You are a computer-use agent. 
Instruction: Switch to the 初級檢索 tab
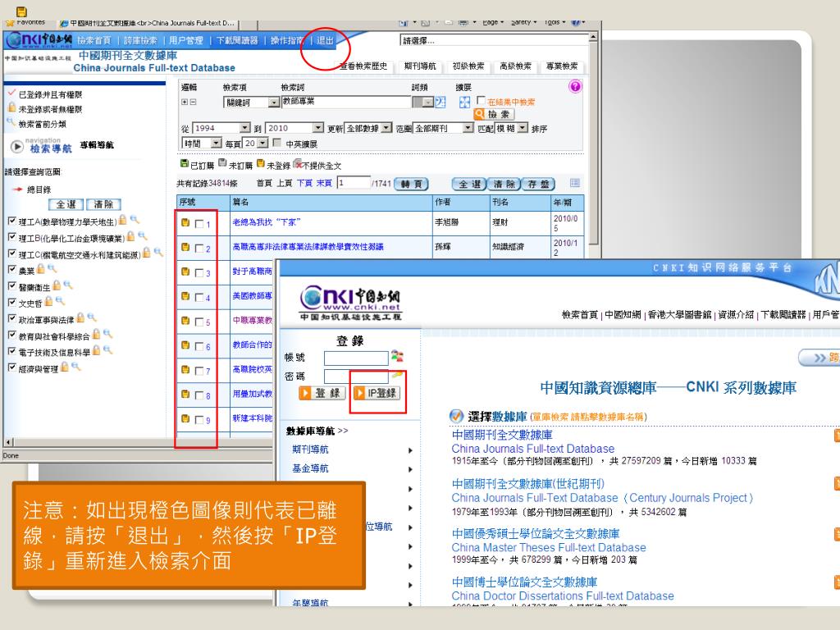click(x=468, y=66)
